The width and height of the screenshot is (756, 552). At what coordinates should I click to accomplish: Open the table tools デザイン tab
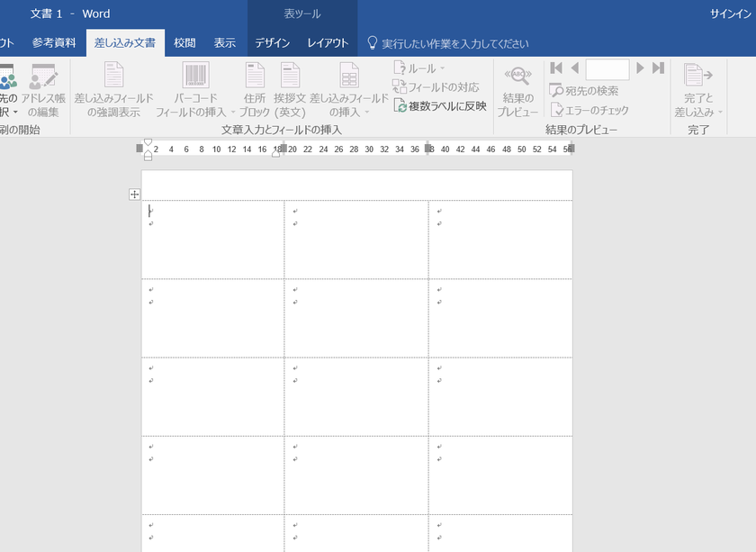point(273,43)
